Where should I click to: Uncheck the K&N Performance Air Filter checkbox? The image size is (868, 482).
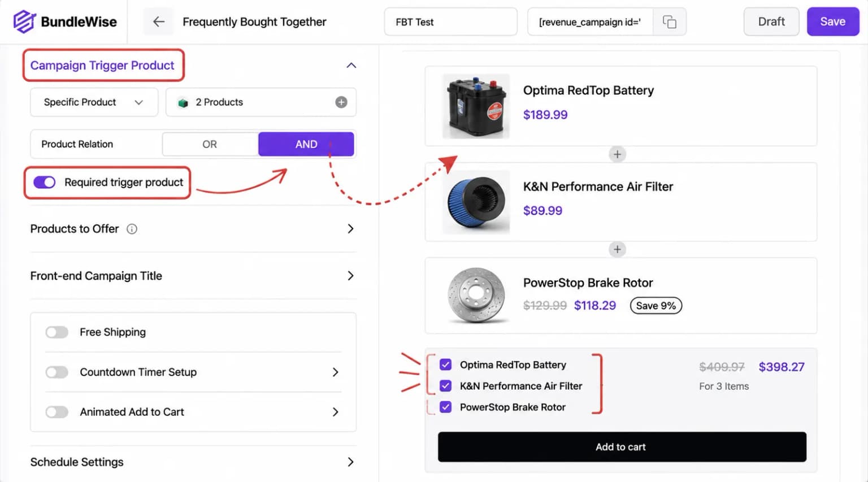tap(445, 386)
